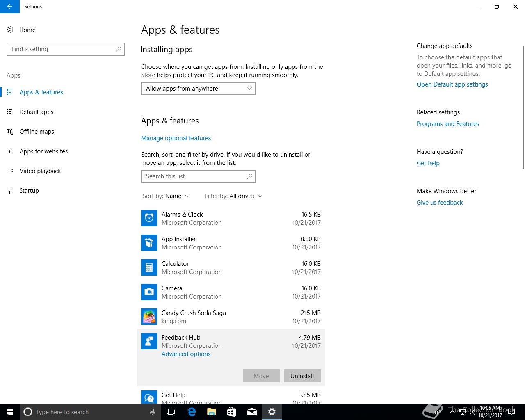
Task: Click the Default apps sidebar icon
Action: click(10, 112)
